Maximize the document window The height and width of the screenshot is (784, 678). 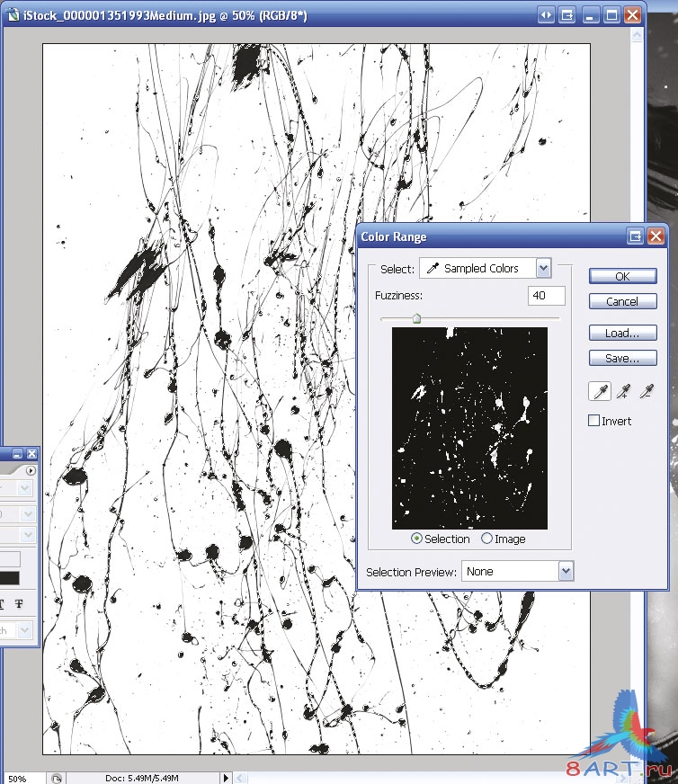611,15
